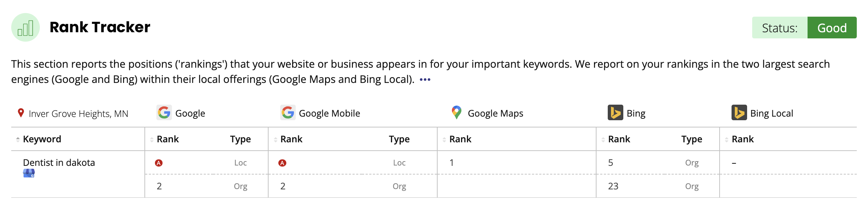This screenshot has width=868, height=218.
Task: Click the Google logo icon
Action: pos(164,113)
